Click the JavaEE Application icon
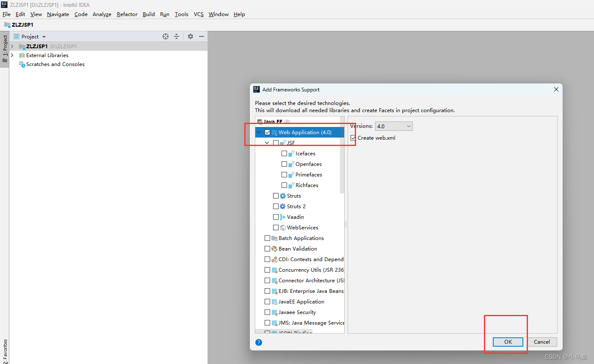Image resolution: width=594 pixels, height=364 pixels. point(274,302)
